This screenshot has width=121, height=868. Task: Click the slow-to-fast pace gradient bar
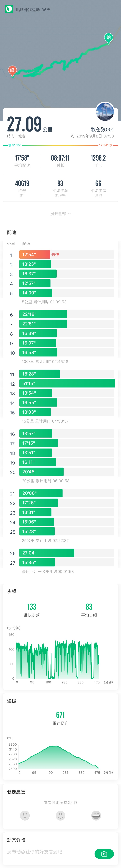tap(60, 145)
